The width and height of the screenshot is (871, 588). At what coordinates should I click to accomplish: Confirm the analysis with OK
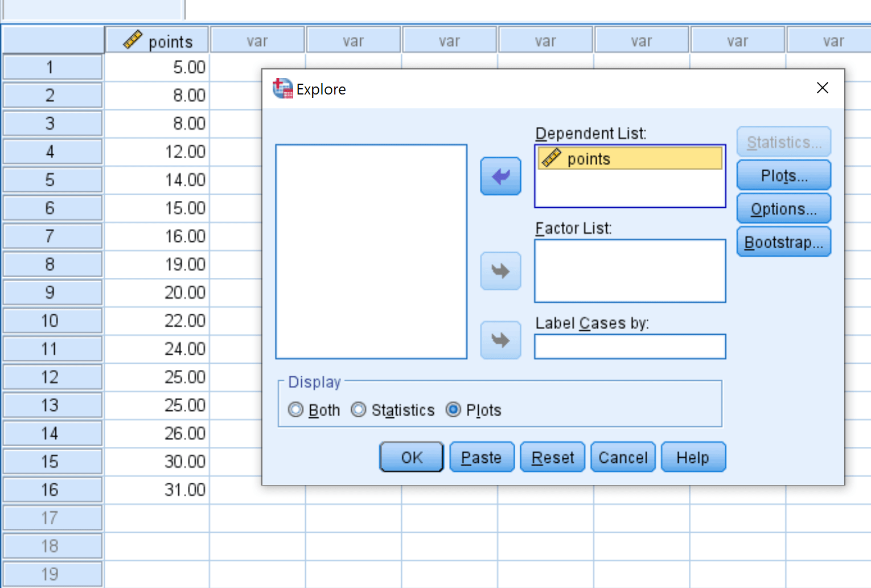click(x=411, y=457)
